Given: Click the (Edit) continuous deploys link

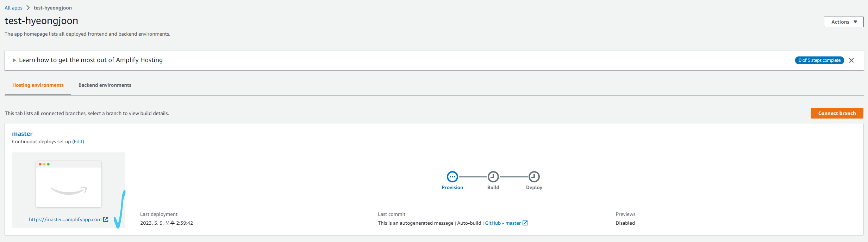Looking at the screenshot, I should click(x=78, y=141).
